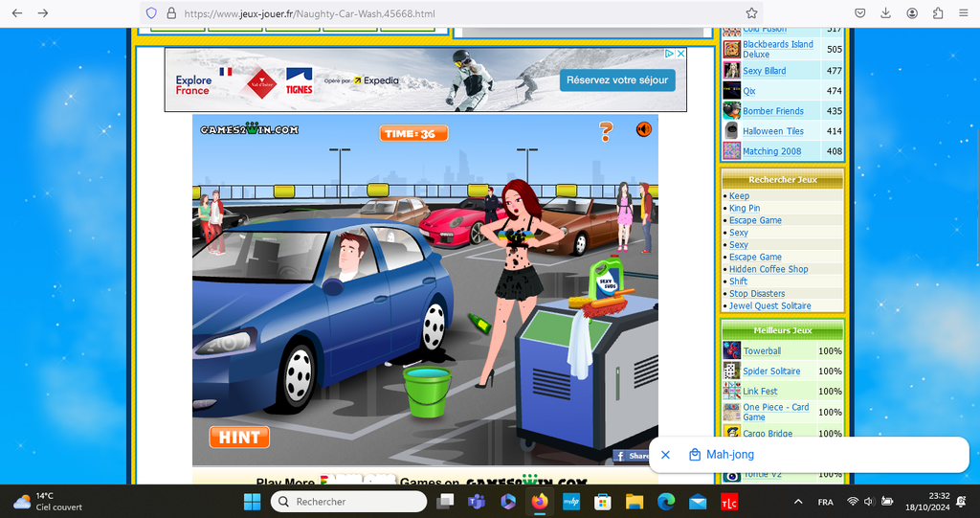
Task: Mute the game sound speaker icon
Action: 644,130
